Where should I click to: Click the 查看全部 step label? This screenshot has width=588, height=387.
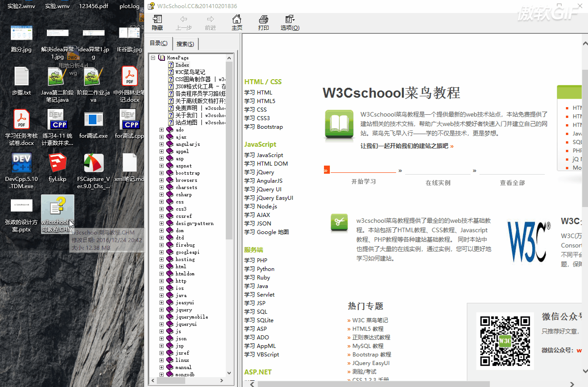tap(512, 183)
